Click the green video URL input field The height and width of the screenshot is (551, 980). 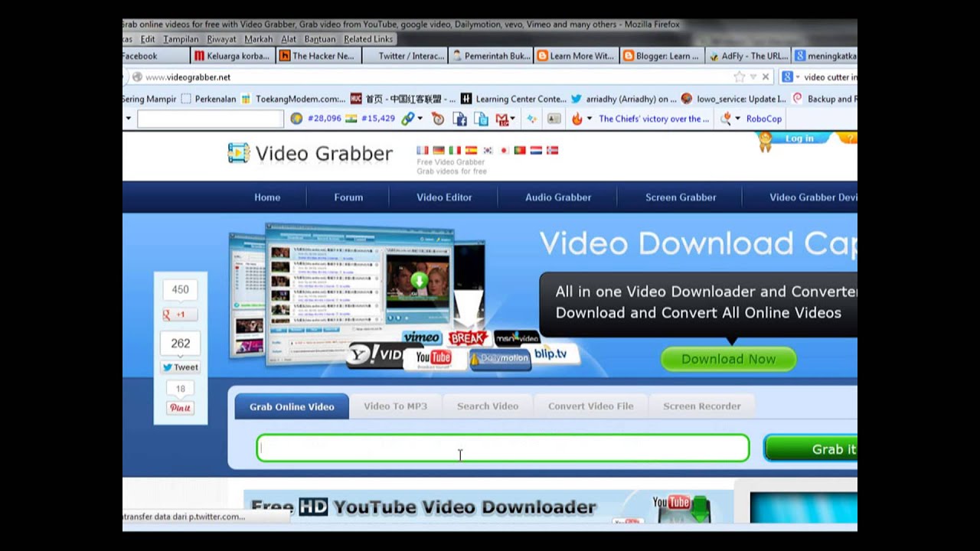(x=503, y=448)
